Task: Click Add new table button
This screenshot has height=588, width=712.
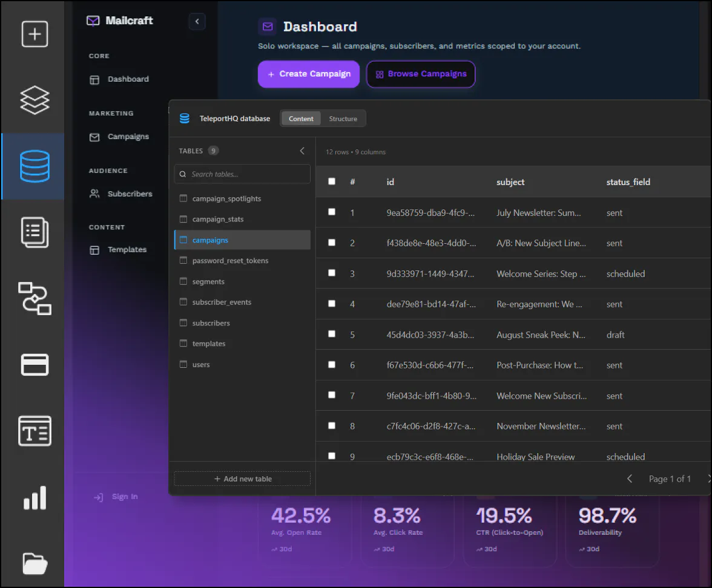Action: [x=242, y=479]
